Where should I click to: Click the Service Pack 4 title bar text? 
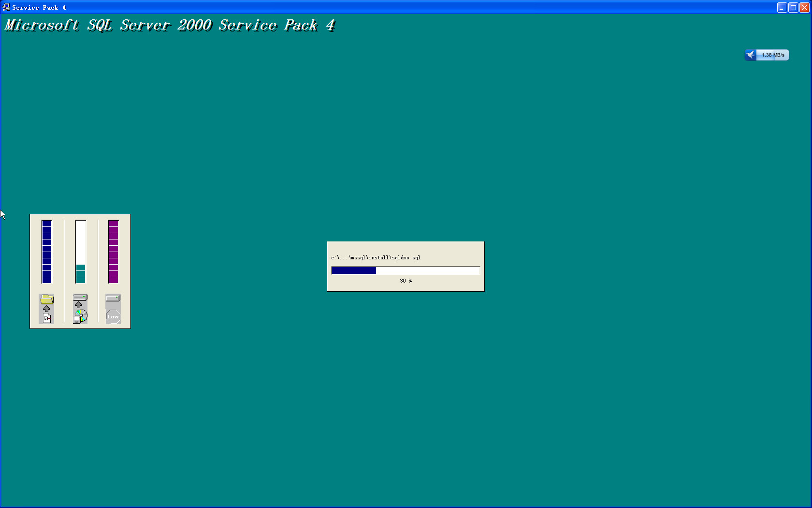38,7
